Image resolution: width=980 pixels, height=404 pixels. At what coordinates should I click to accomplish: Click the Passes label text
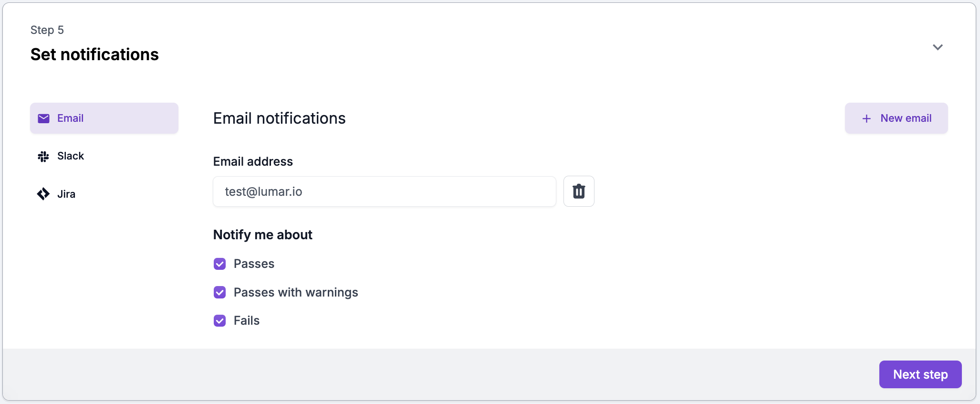pyautogui.click(x=254, y=264)
